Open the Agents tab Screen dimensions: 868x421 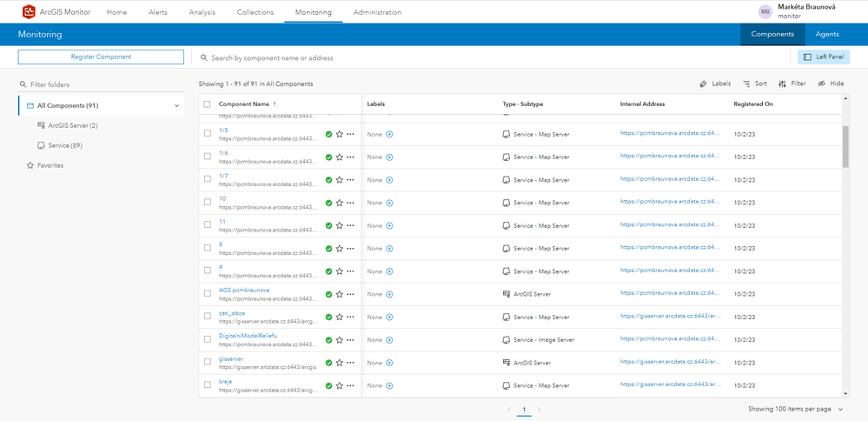[x=826, y=35]
